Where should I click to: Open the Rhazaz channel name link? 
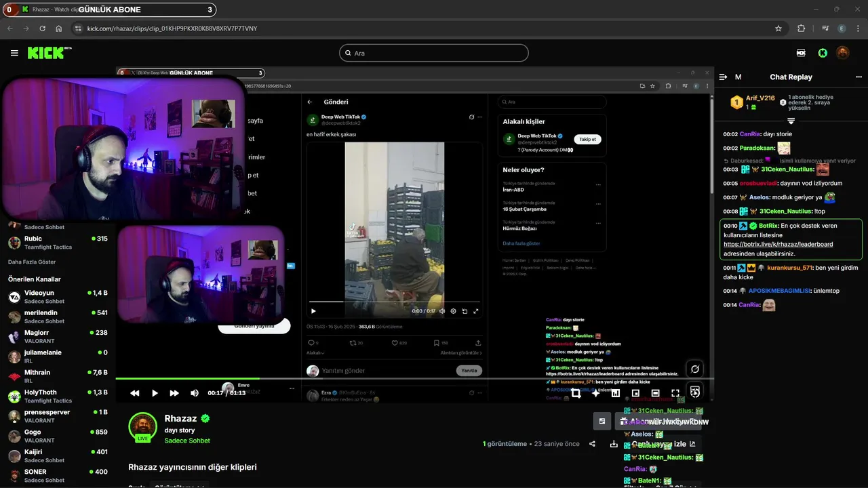click(180, 419)
